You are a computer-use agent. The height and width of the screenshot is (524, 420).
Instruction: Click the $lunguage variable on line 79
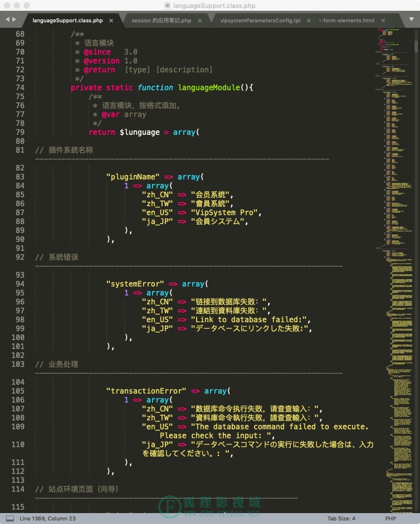tap(140, 132)
